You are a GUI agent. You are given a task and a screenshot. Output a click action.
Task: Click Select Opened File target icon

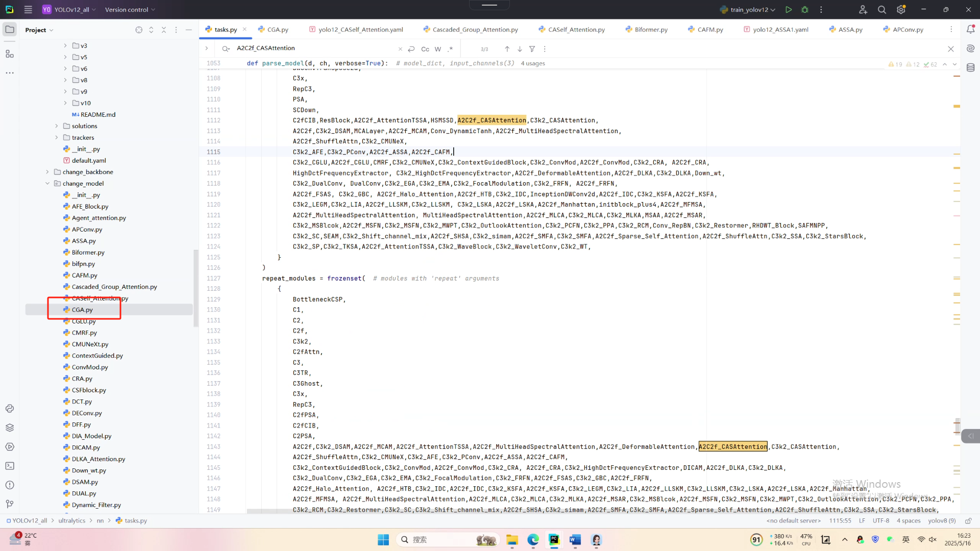[139, 30]
